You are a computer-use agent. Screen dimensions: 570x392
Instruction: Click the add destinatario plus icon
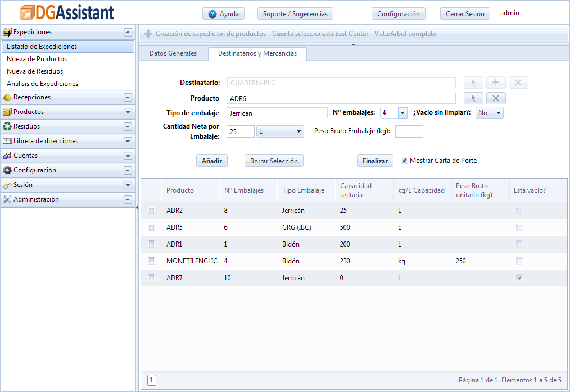coord(496,83)
